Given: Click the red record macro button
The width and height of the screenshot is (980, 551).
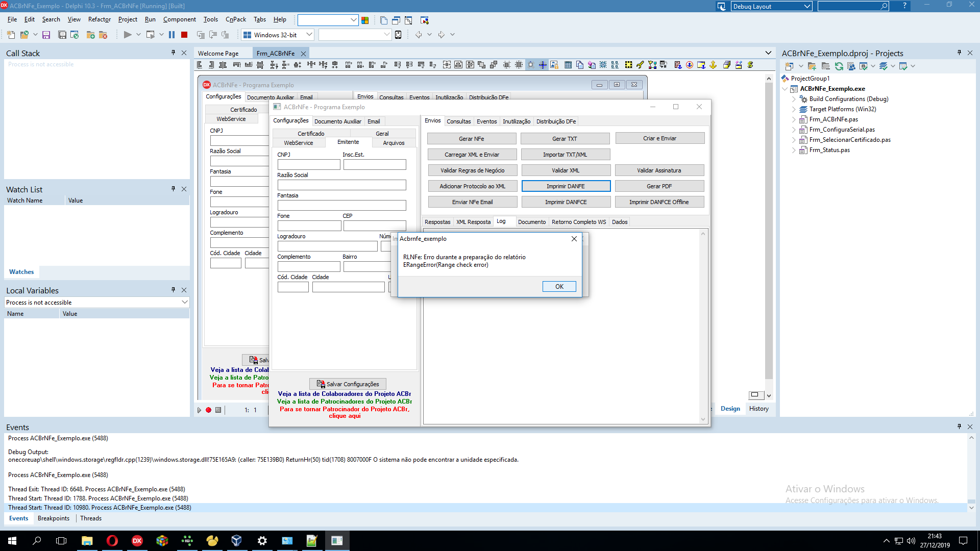Looking at the screenshot, I should pos(208,410).
